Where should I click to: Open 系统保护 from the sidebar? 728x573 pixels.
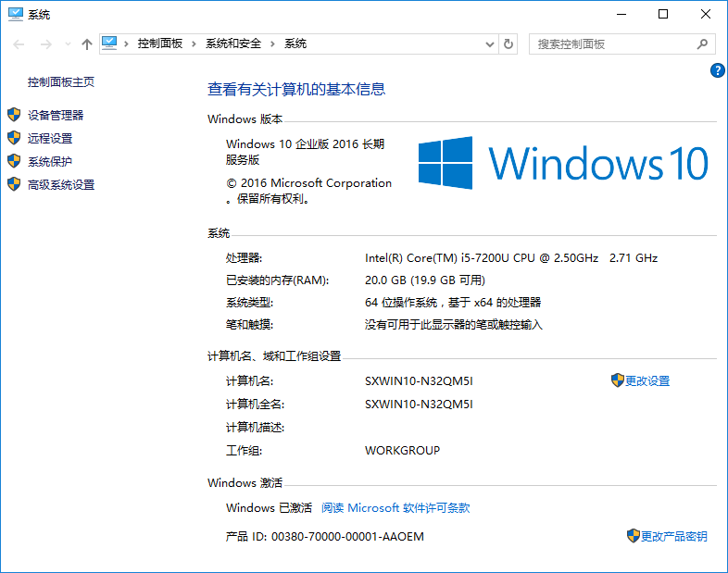point(50,161)
